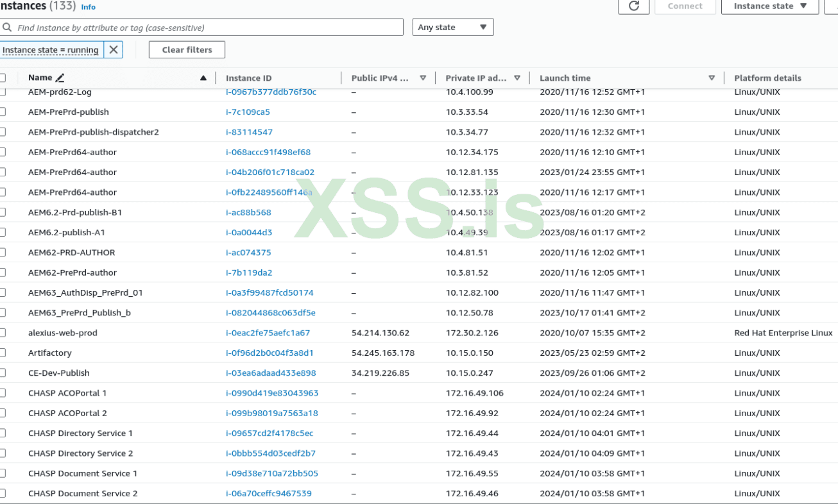
Task: Click Red Hat Enterprise Linux platform cell
Action: pos(783,333)
